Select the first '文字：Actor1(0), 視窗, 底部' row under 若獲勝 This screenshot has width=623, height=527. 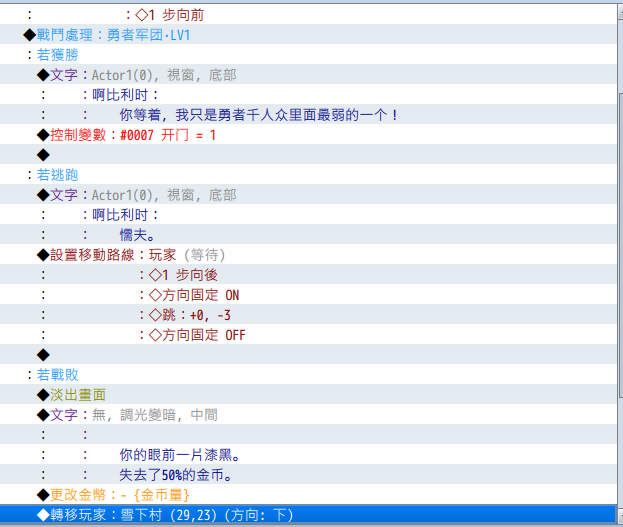click(308, 74)
